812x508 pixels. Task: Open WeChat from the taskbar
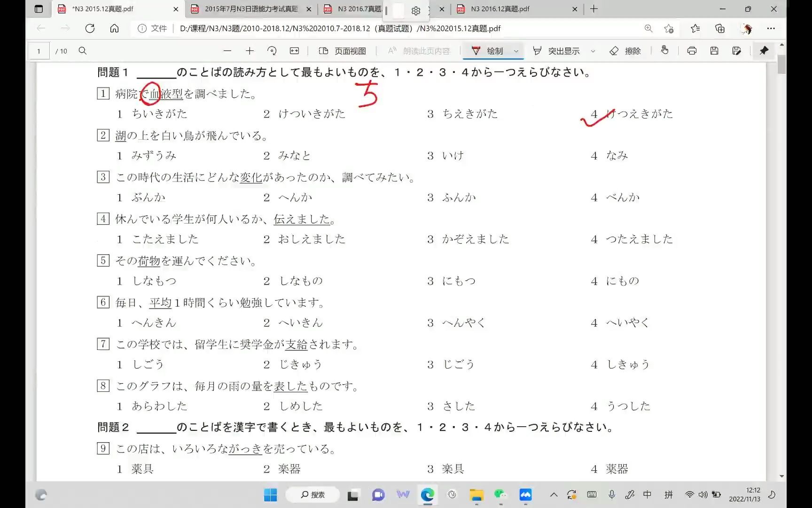click(500, 495)
